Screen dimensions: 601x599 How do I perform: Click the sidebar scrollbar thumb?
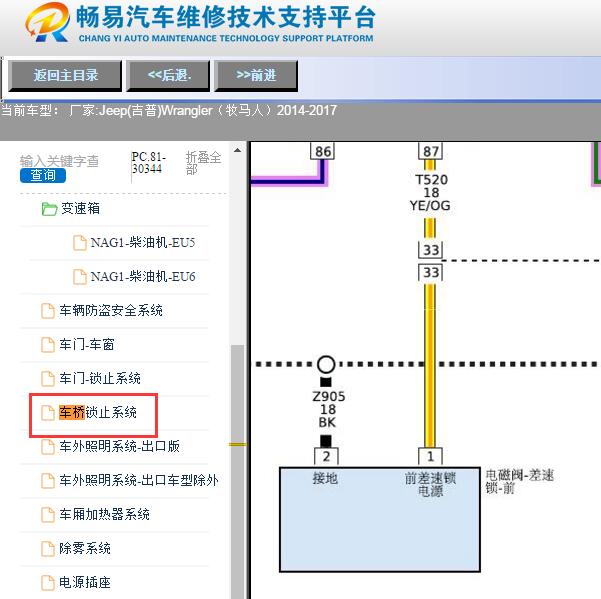[238, 471]
